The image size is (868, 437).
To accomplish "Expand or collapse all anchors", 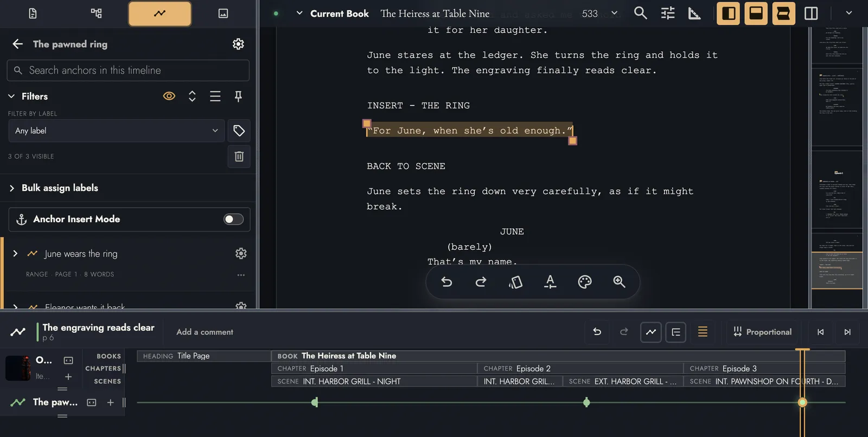I will pos(192,96).
